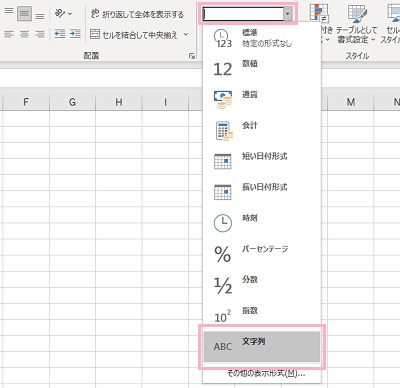This screenshot has height=388, width=400.
Task: Align text right icon
Action: click(x=40, y=34)
